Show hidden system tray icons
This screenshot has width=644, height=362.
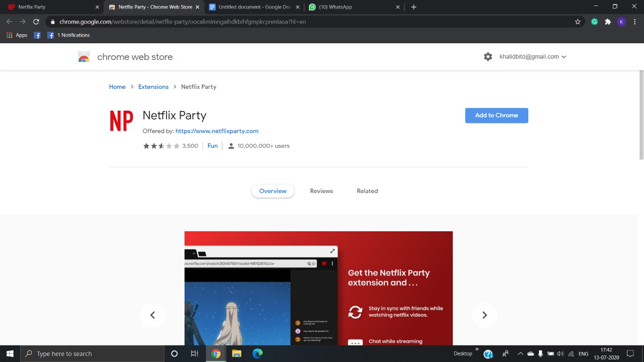(x=520, y=354)
